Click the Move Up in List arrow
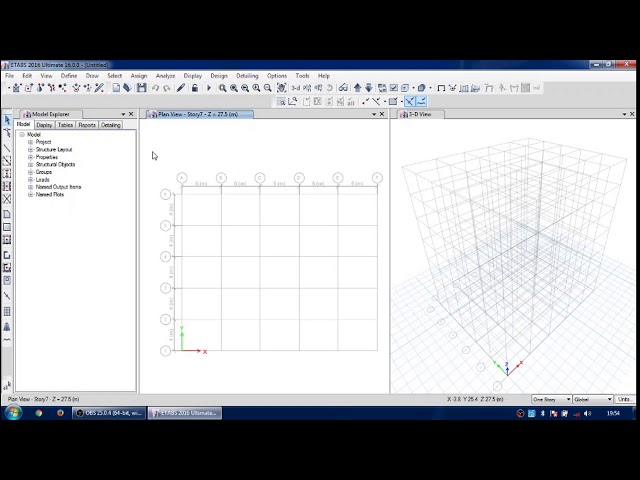Screen dimensions: 640x480 pyautogui.click(x=358, y=88)
